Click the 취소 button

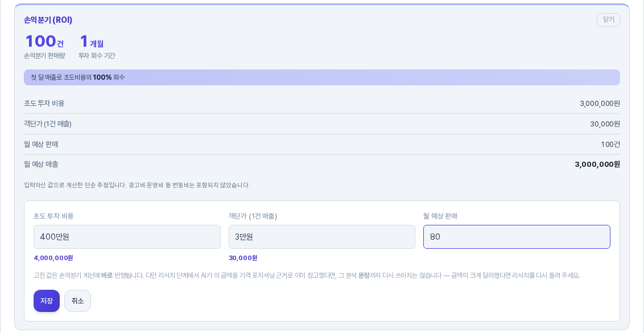[x=77, y=301]
